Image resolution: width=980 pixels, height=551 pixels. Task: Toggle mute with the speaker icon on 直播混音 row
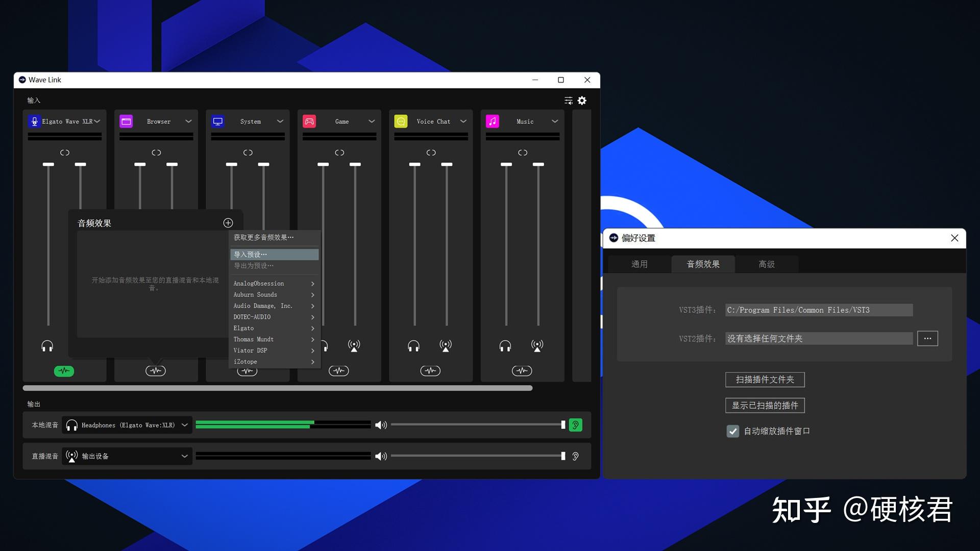[x=381, y=456]
